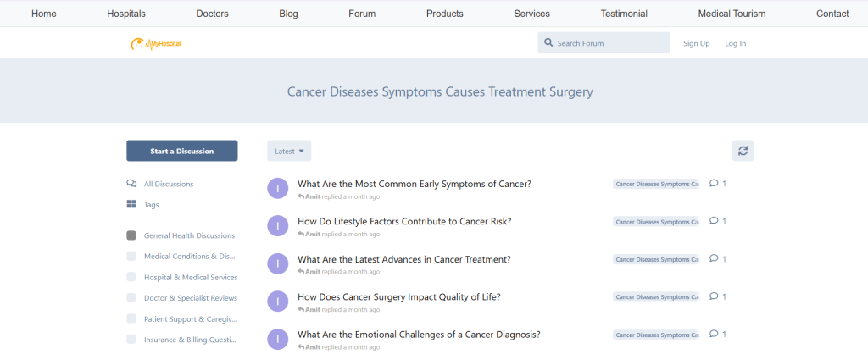Viewport: 868px width, 354px height.
Task: Click the Log In link
Action: [x=735, y=43]
